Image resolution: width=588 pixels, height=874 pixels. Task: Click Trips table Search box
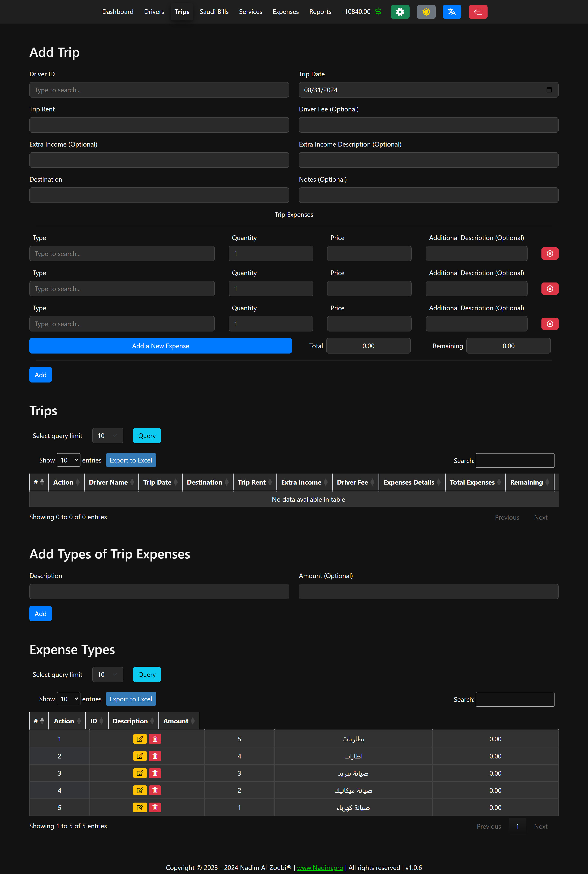[x=515, y=461]
